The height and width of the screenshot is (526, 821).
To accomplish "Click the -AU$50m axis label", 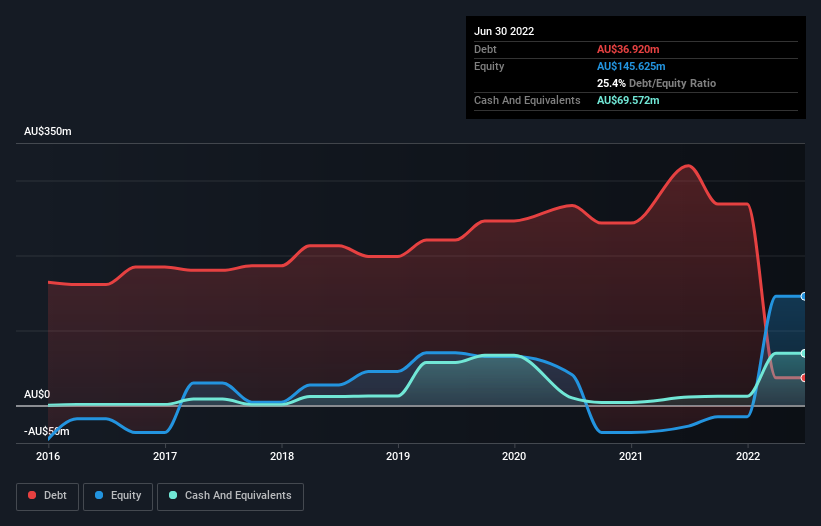I will point(47,431).
